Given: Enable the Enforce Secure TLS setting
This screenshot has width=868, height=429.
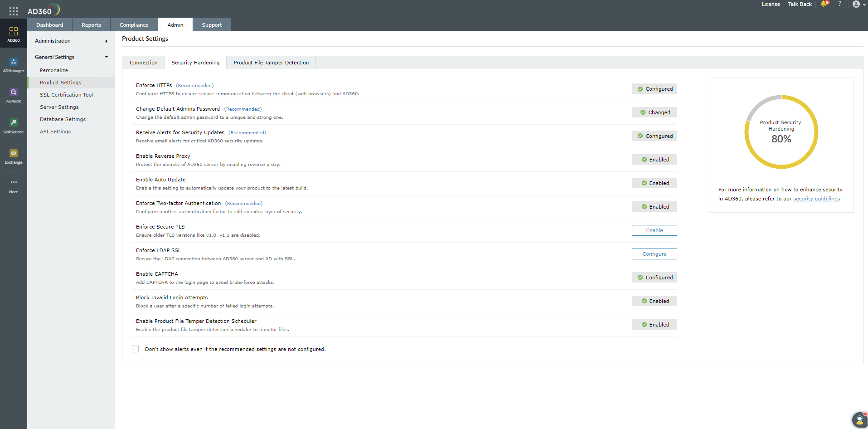Looking at the screenshot, I should (x=654, y=230).
